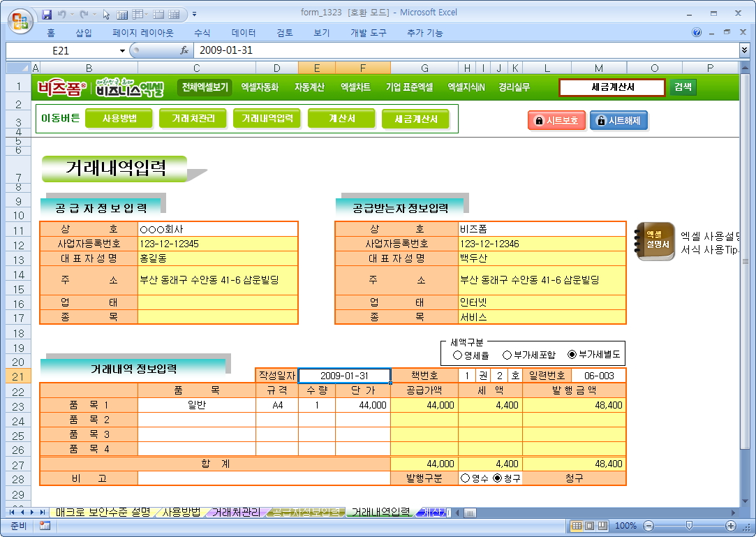Click the Page Break Preview icon

pos(602,526)
